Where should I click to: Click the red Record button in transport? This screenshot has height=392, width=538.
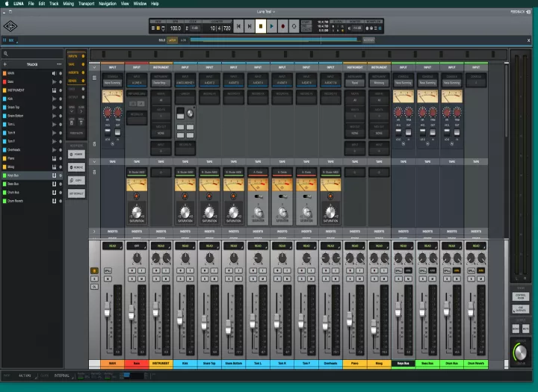point(282,26)
